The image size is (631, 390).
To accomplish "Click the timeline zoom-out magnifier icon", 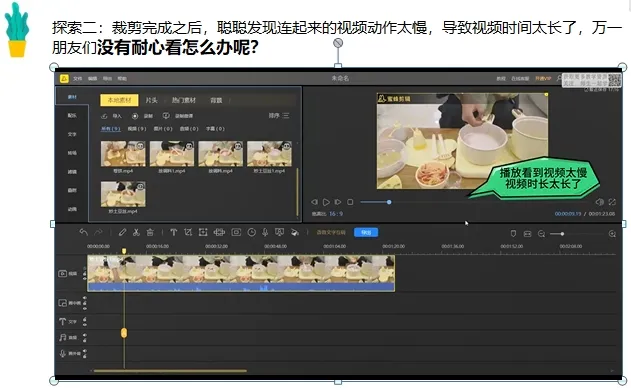I will click(542, 234).
